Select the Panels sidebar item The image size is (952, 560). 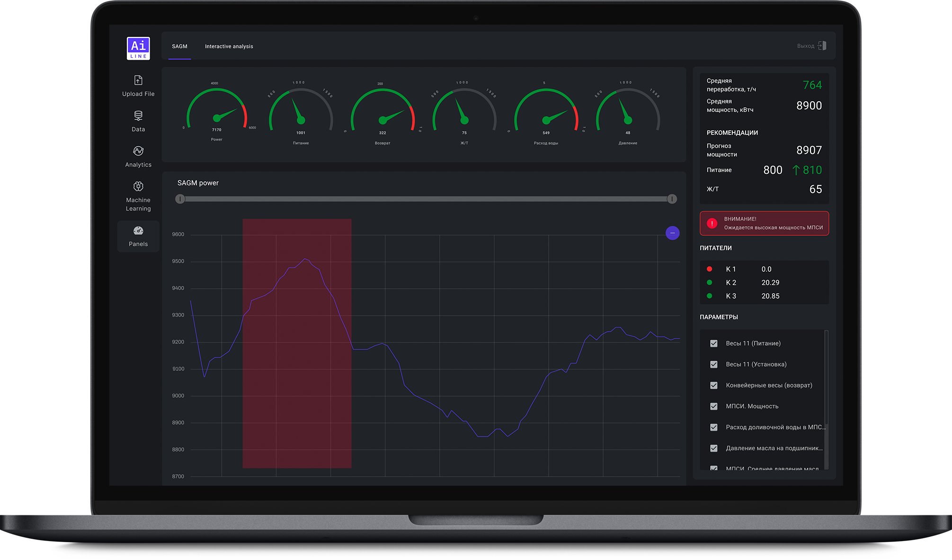coord(138,236)
